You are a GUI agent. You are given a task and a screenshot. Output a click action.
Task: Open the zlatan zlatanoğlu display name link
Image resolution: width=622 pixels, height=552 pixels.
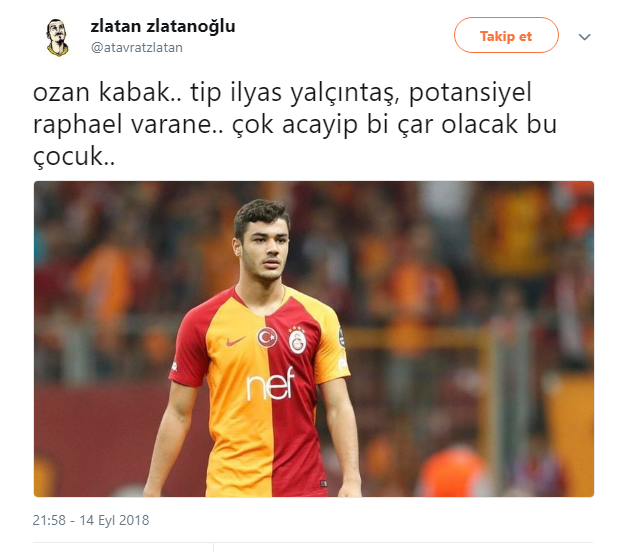coord(163,27)
